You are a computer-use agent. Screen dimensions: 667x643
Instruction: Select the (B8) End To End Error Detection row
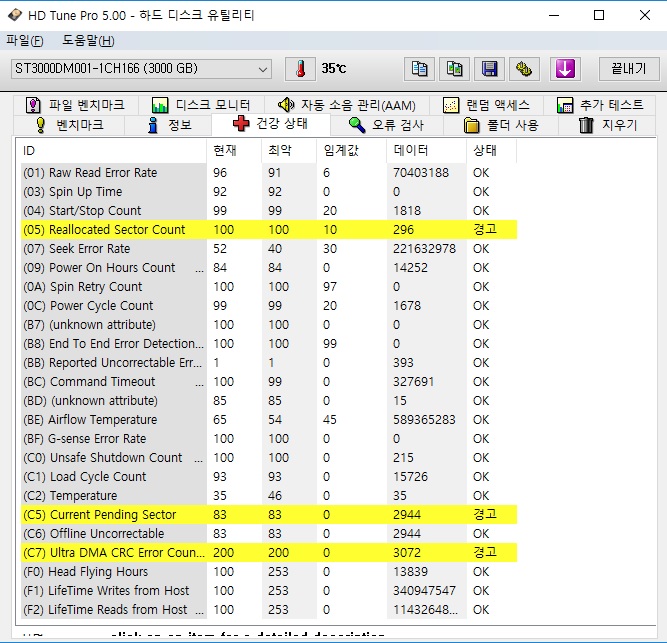click(269, 344)
